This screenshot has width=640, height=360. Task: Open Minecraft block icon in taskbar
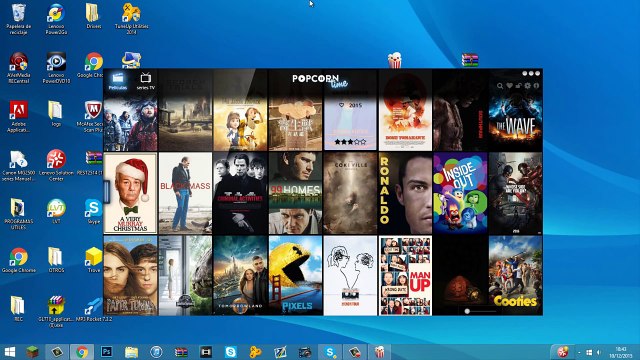tap(33, 352)
